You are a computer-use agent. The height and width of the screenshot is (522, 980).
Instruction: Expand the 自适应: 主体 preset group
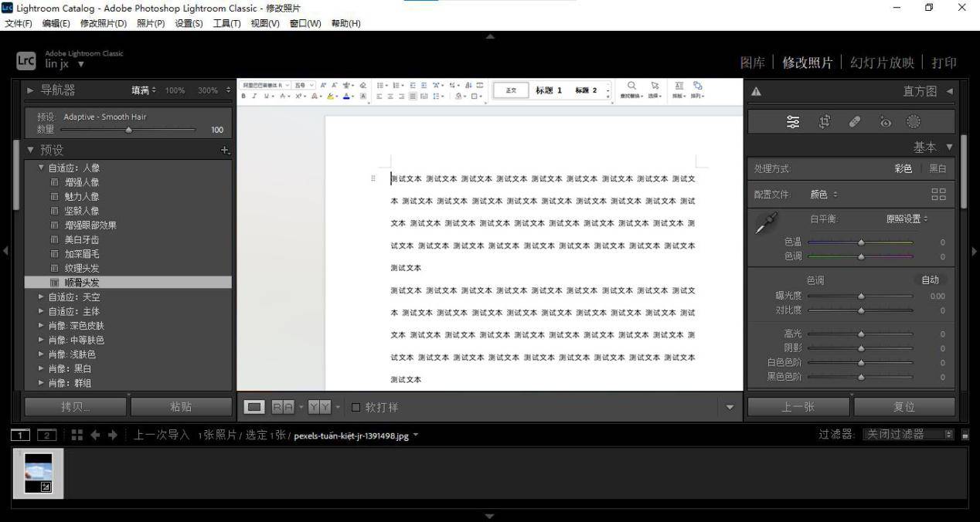click(41, 311)
